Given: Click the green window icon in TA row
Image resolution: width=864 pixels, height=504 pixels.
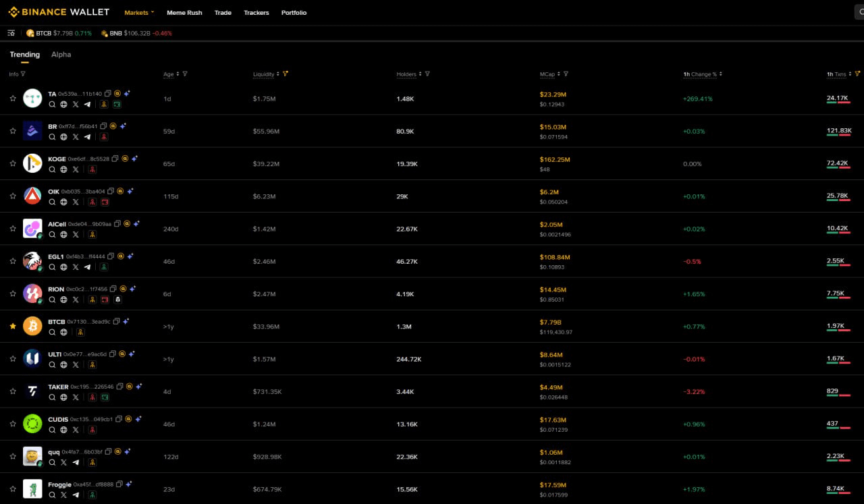Looking at the screenshot, I should tap(117, 105).
